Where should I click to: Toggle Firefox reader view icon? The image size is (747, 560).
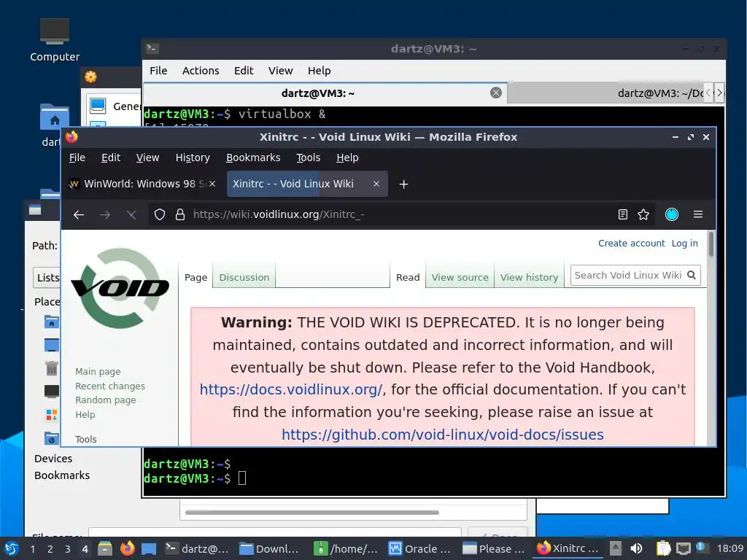[x=623, y=215]
